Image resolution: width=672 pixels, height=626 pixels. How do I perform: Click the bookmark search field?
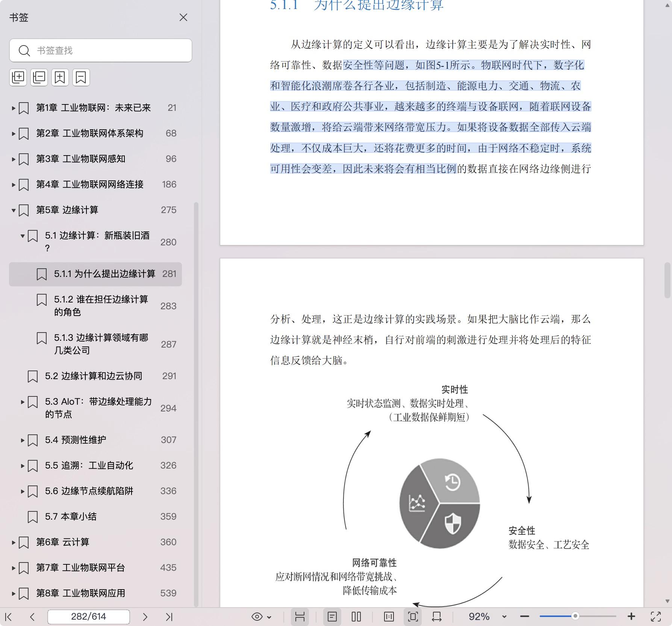pos(101,50)
